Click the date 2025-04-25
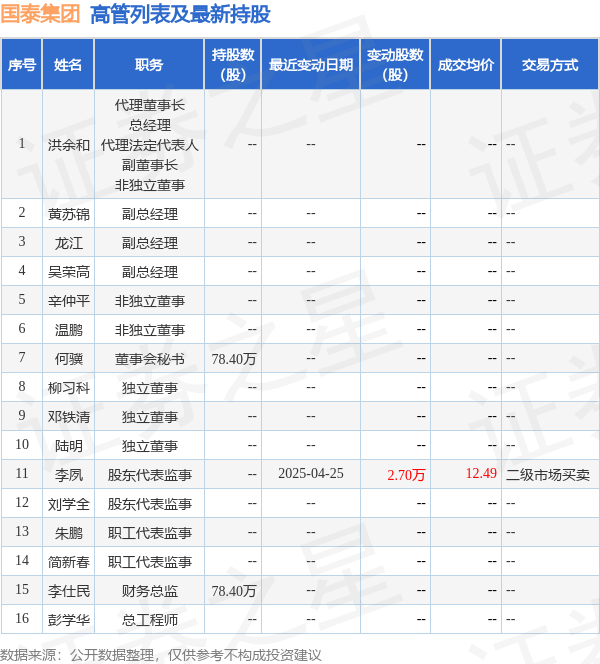The image size is (600, 664). point(311,473)
